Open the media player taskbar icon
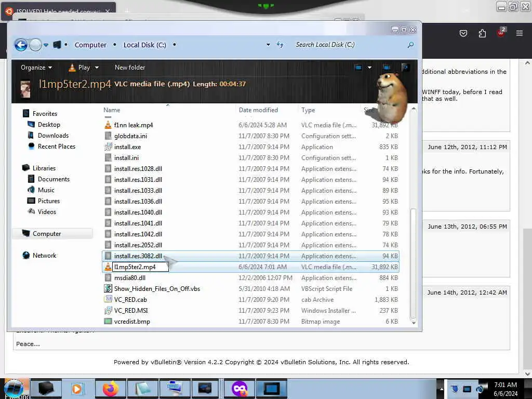This screenshot has height=399, width=532. [x=77, y=389]
